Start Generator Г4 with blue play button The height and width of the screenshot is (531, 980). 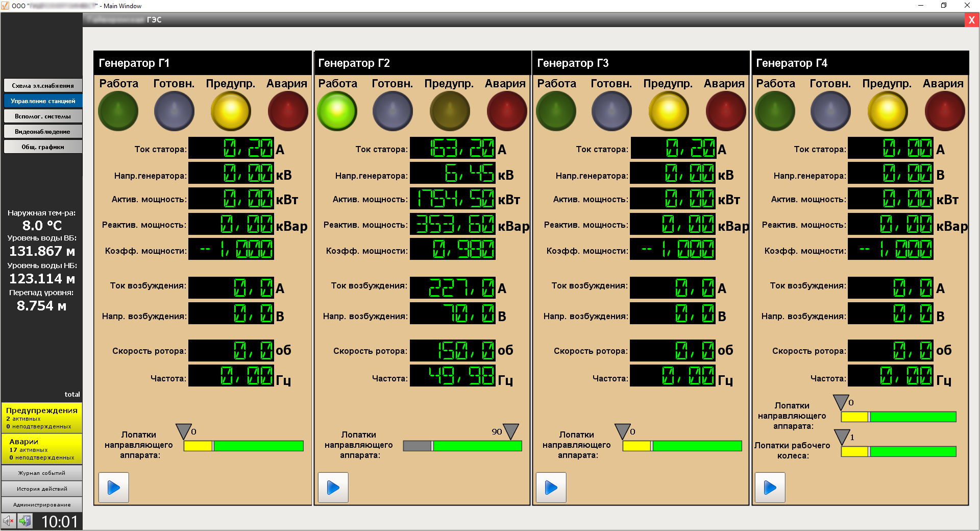(x=770, y=488)
